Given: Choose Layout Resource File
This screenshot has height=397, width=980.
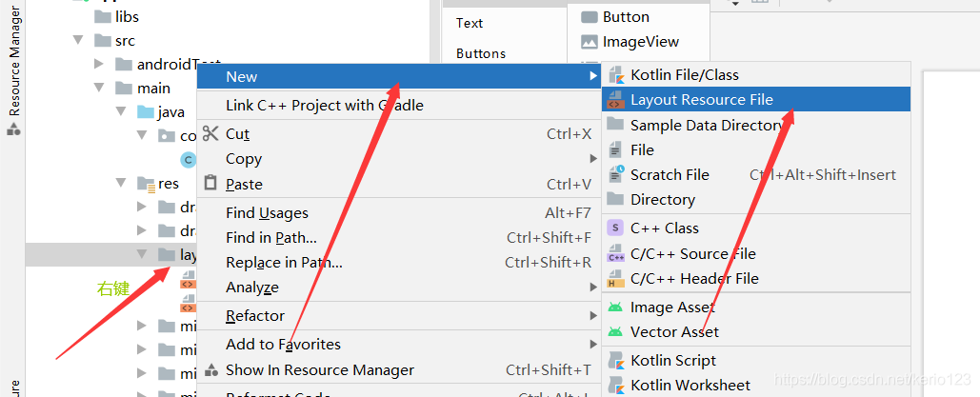Looking at the screenshot, I should click(756, 100).
